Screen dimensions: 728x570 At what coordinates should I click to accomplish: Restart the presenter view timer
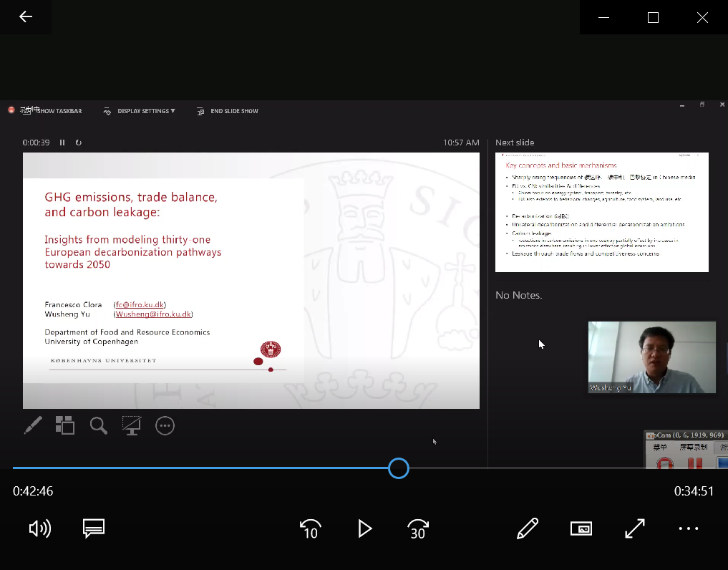point(79,142)
